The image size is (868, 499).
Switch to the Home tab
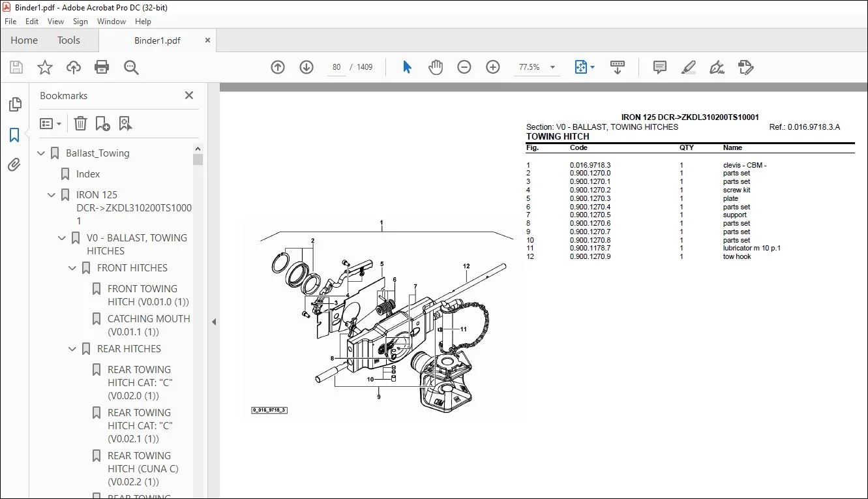click(x=24, y=40)
